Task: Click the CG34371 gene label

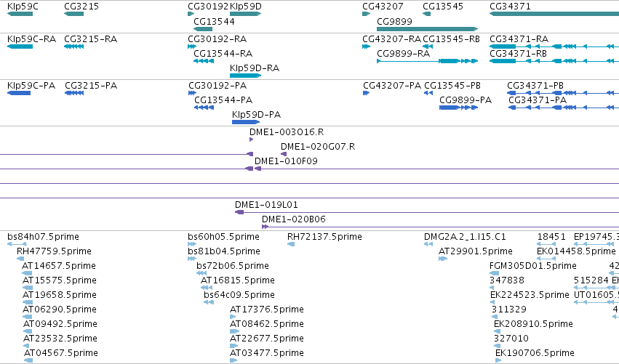Action: pyautogui.click(x=510, y=7)
